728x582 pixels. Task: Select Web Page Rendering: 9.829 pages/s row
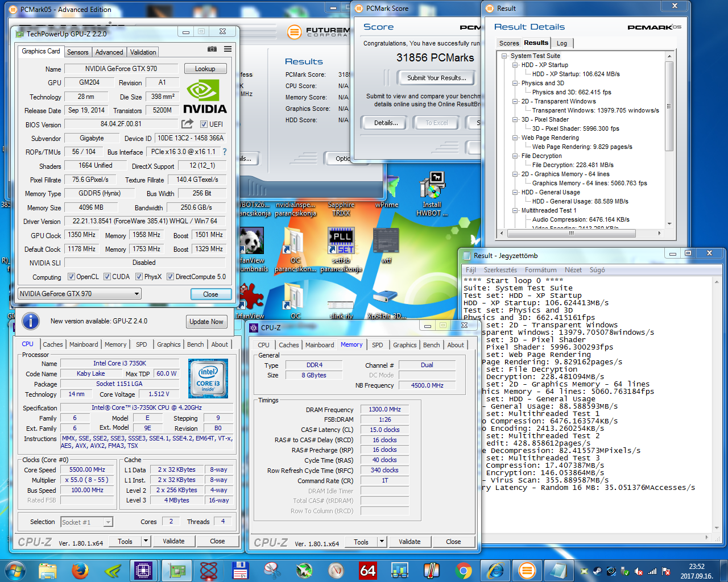point(582,147)
